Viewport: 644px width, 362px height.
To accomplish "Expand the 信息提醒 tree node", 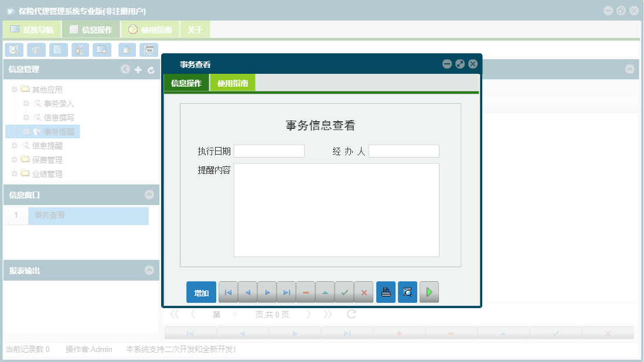I will click(15, 146).
